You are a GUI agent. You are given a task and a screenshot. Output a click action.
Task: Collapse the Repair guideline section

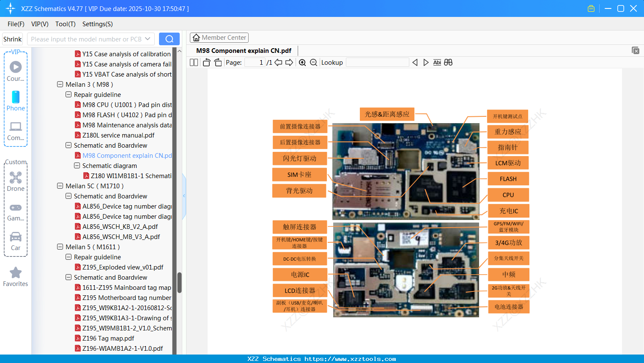click(x=68, y=94)
